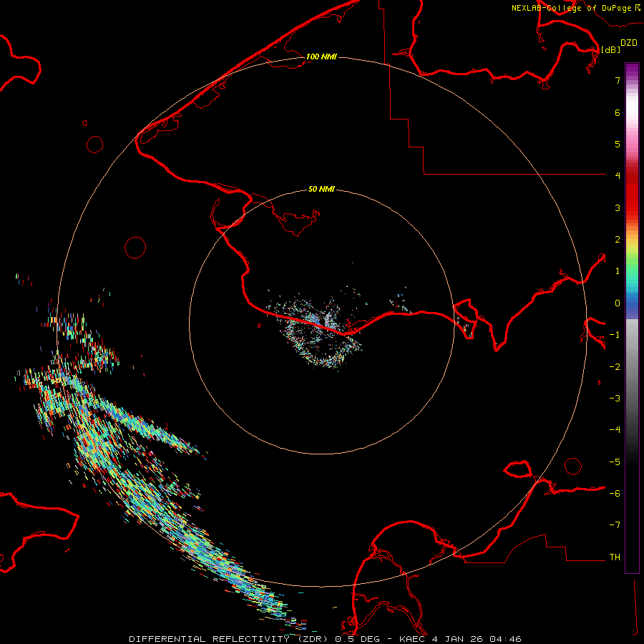Click the -5 value on the scale

[x=615, y=462]
